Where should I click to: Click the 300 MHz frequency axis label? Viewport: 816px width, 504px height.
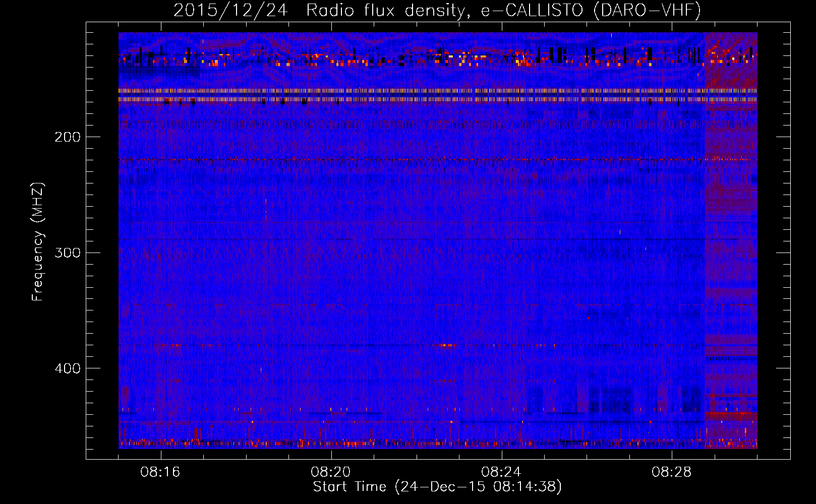67,253
